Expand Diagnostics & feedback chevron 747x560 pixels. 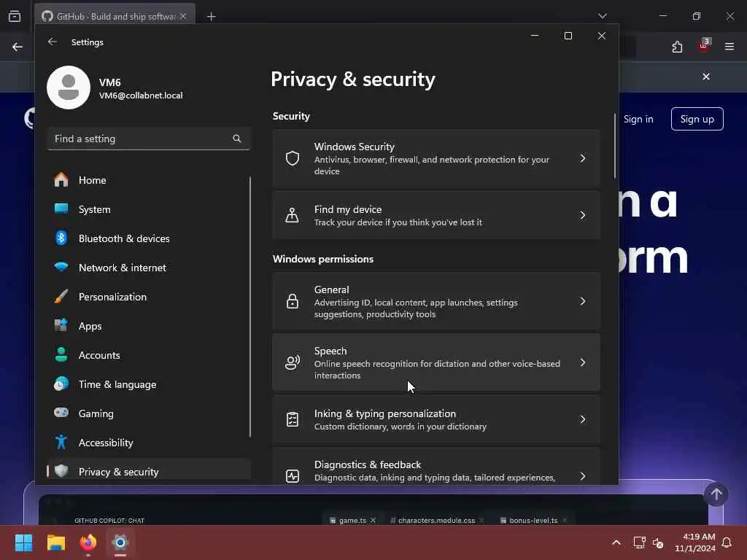[583, 475]
